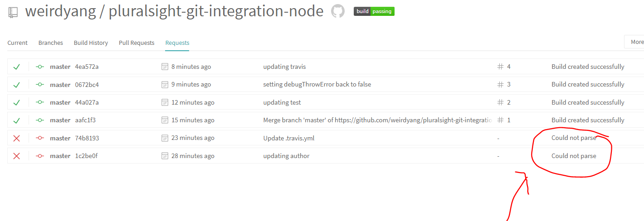Open the weirdyang owner link
Screen dimensions: 644x221
pyautogui.click(x=60, y=11)
